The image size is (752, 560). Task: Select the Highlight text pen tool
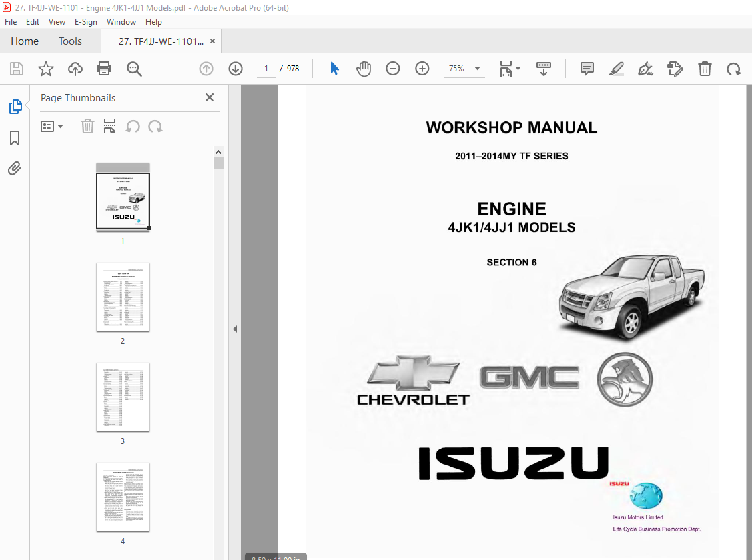pos(617,69)
